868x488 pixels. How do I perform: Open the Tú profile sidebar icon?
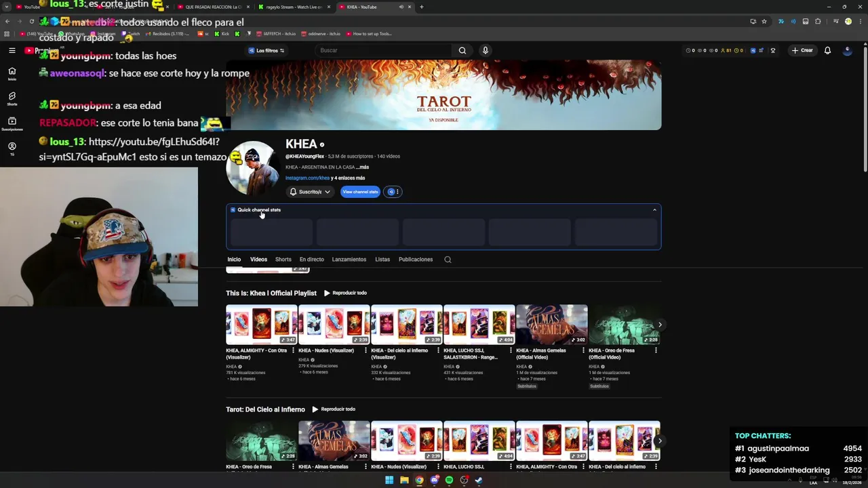[x=12, y=148]
